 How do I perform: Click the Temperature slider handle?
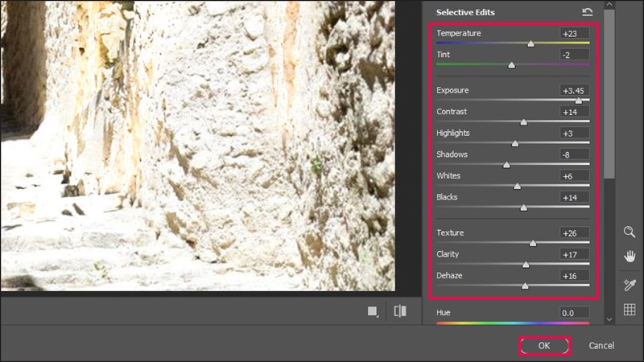click(530, 44)
